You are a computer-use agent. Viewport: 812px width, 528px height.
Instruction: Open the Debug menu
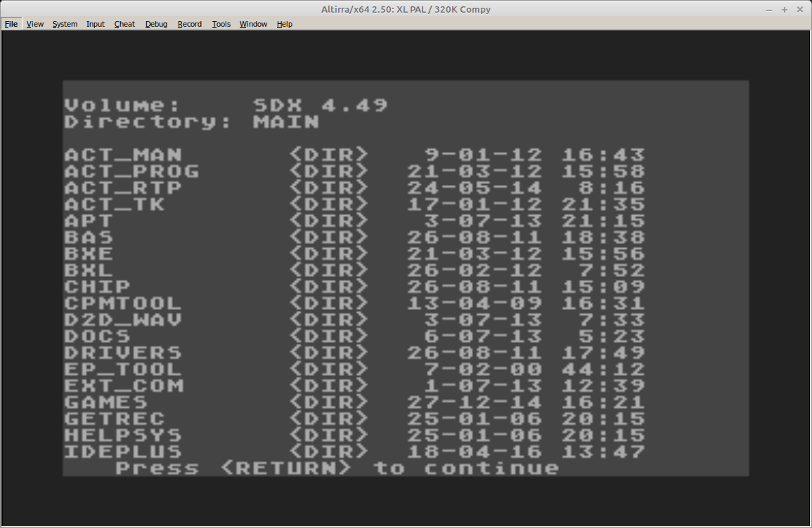[x=156, y=24]
